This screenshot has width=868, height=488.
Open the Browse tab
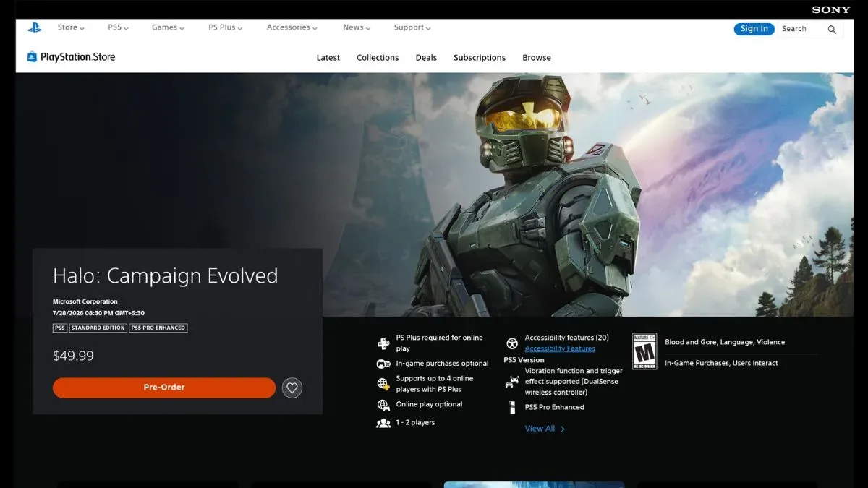[537, 58]
